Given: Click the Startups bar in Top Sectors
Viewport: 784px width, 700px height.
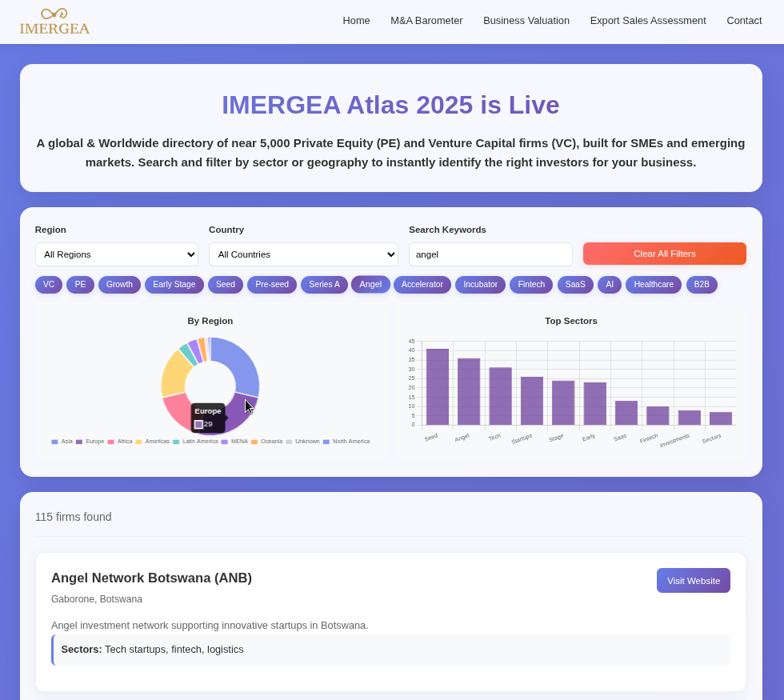Looking at the screenshot, I should click(532, 401).
